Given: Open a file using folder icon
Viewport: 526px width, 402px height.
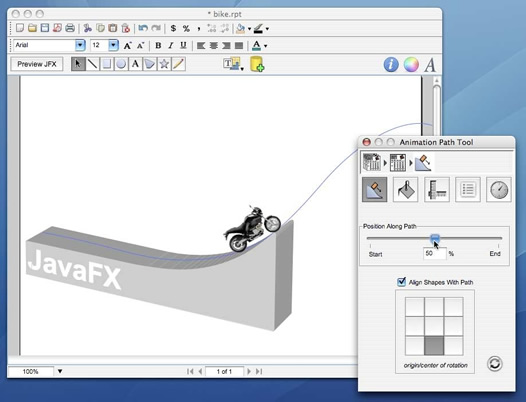Looking at the screenshot, I should point(32,28).
